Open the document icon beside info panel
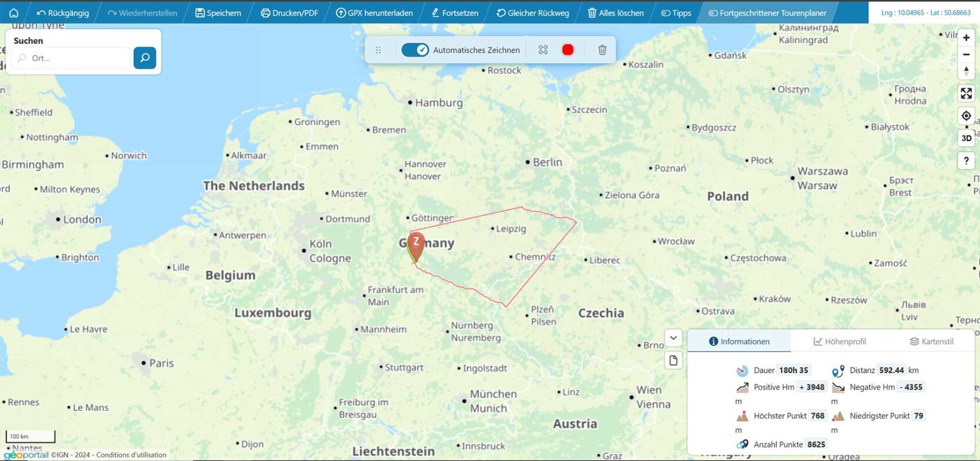Viewport: 980px width, 461px height. click(674, 360)
